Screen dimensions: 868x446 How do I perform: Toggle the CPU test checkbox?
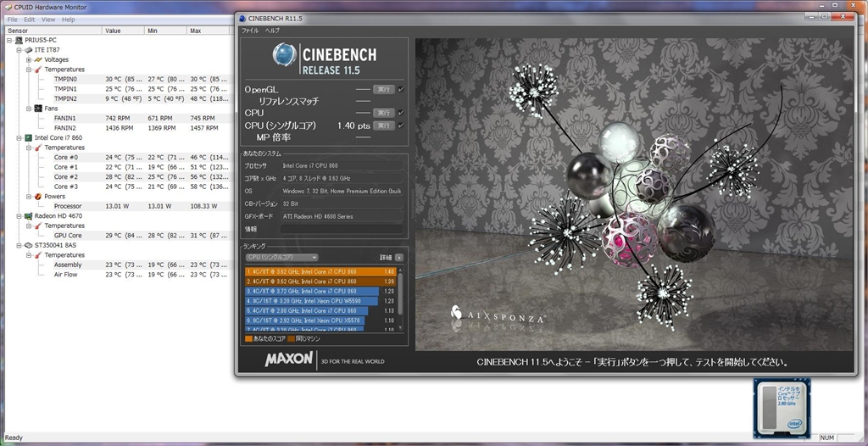(400, 113)
